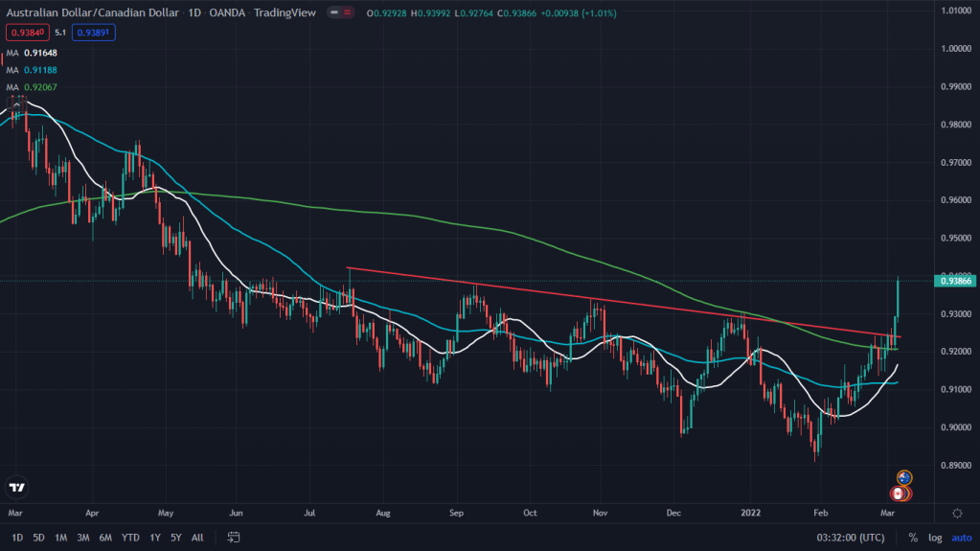The width and height of the screenshot is (980, 551).
Task: Open the timezone menu showing 03:32:00 (UTC)
Action: [849, 538]
